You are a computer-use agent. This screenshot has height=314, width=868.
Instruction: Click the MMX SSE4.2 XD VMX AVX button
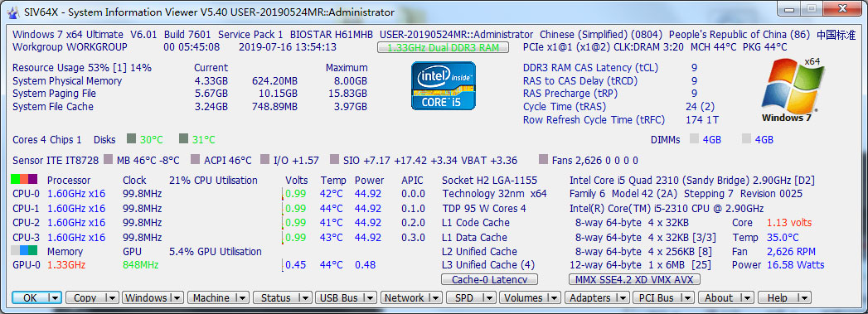click(634, 280)
